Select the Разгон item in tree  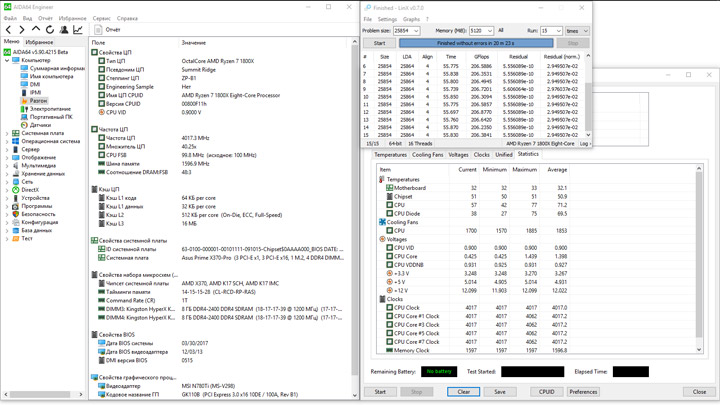[x=38, y=101]
